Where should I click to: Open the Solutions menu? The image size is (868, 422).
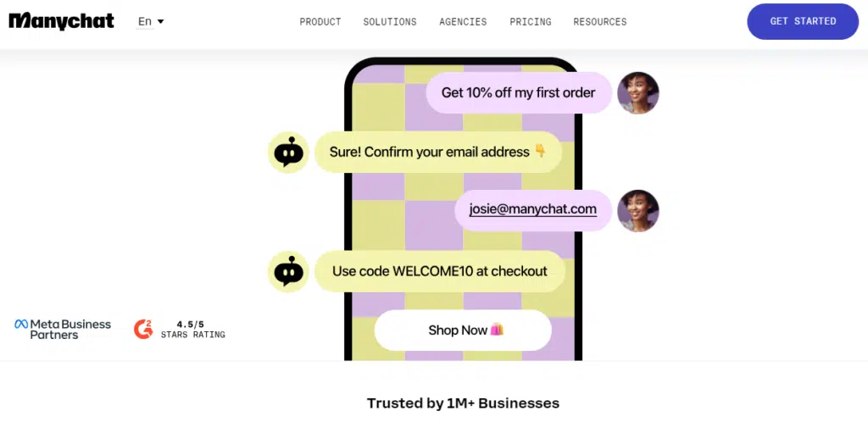tap(390, 22)
